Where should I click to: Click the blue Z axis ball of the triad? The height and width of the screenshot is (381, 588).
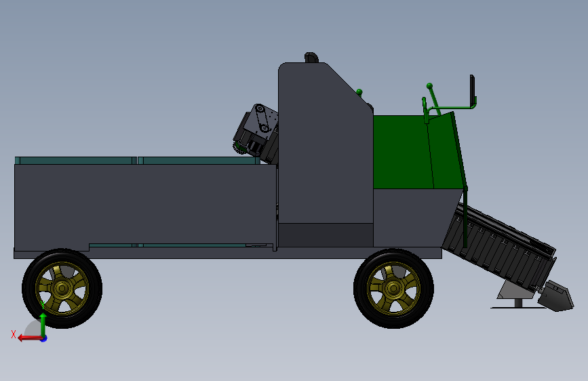pos(44,339)
